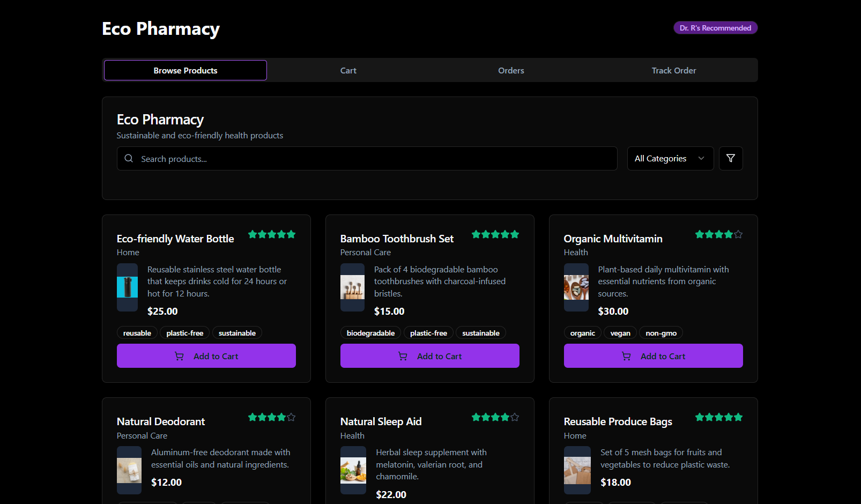Click the 'biodegradable' tag
Image resolution: width=861 pixels, height=504 pixels.
[x=371, y=333]
